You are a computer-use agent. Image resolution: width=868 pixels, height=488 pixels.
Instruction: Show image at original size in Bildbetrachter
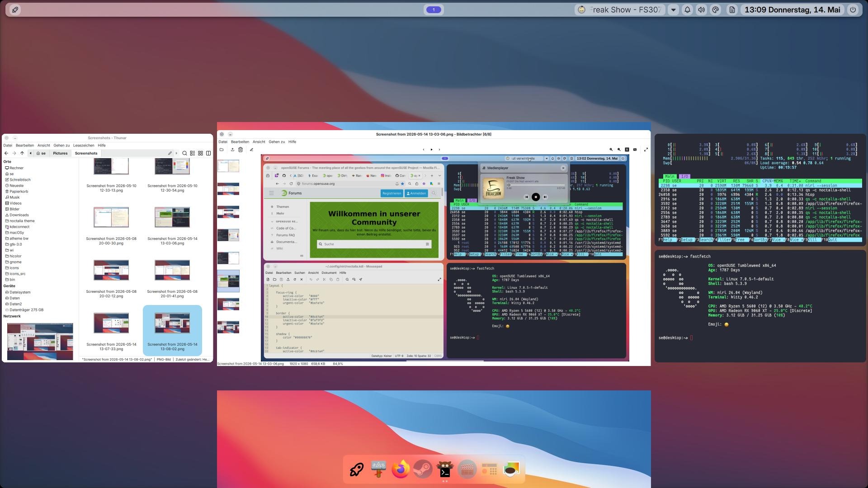[x=627, y=150]
